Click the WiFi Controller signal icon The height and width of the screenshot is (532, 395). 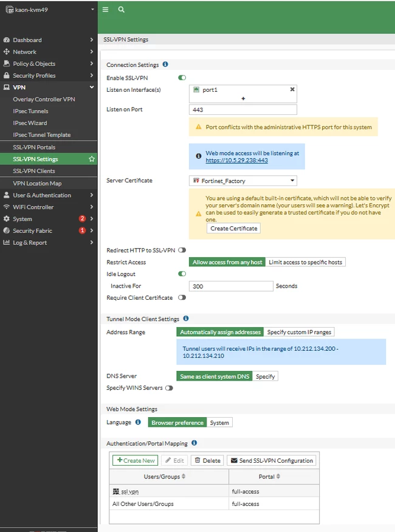[7, 207]
